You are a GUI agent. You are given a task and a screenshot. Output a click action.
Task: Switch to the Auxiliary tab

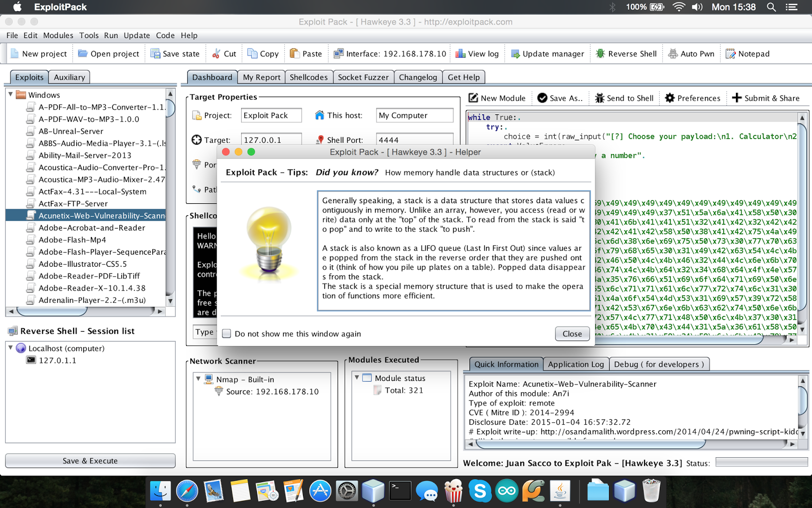[70, 77]
